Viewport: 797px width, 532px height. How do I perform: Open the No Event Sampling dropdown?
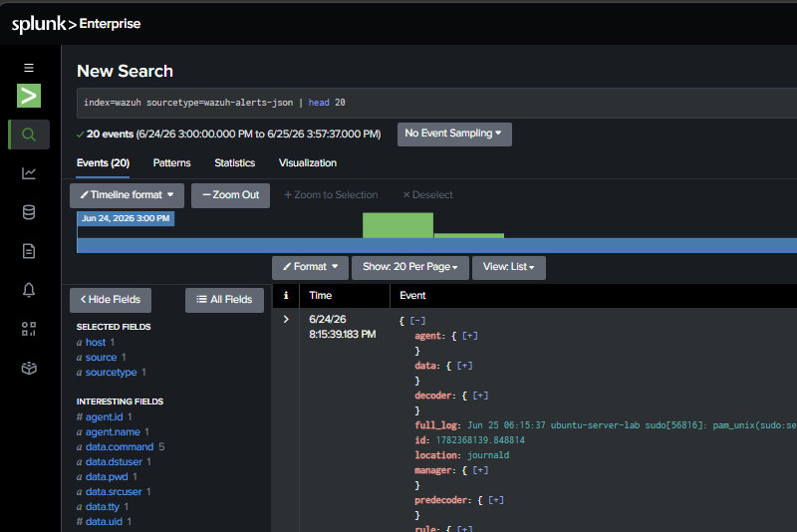point(454,134)
